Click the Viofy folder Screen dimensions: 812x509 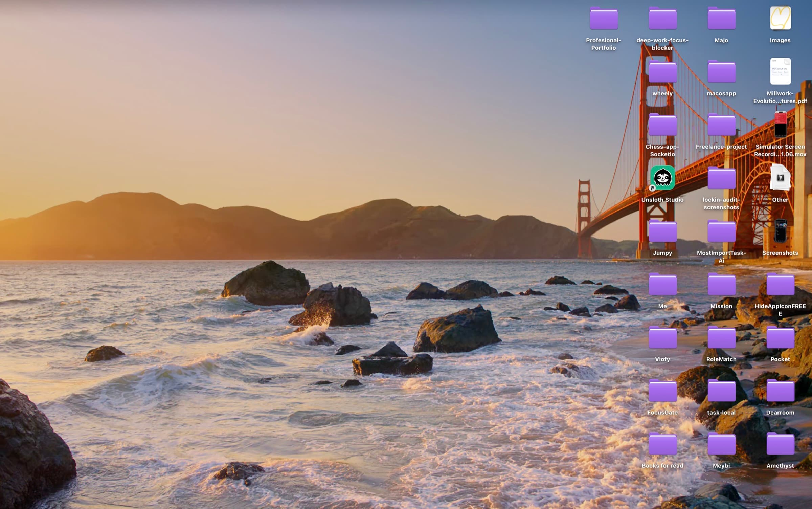(662, 337)
